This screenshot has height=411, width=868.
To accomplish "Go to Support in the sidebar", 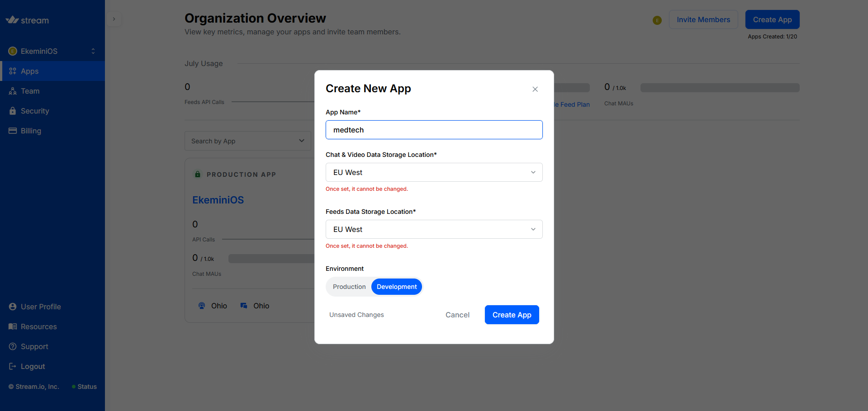I will click(x=34, y=346).
